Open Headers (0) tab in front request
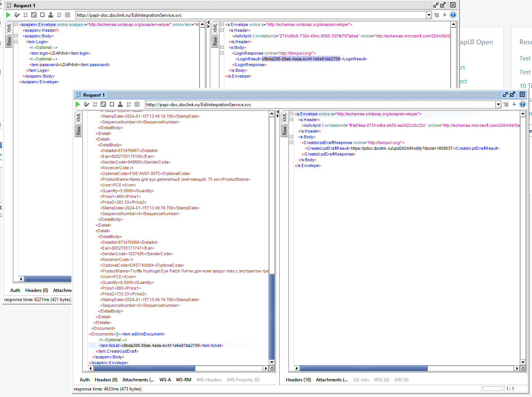This screenshot has height=397, width=532. (x=106, y=380)
